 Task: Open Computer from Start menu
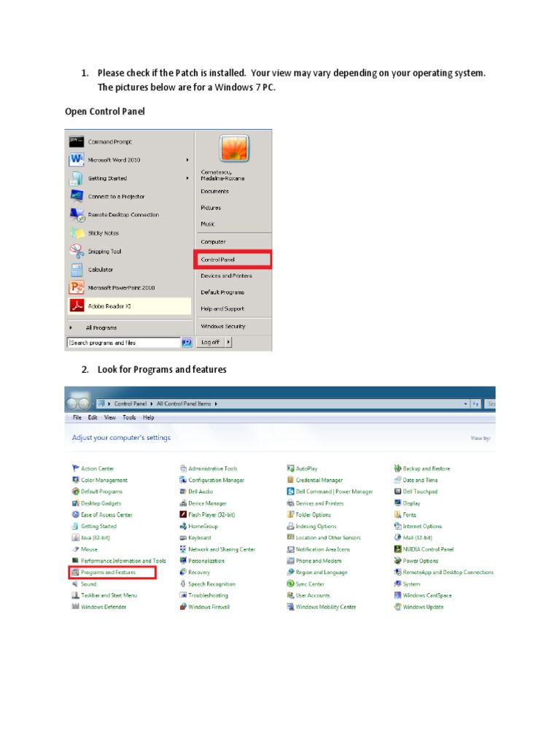(214, 241)
